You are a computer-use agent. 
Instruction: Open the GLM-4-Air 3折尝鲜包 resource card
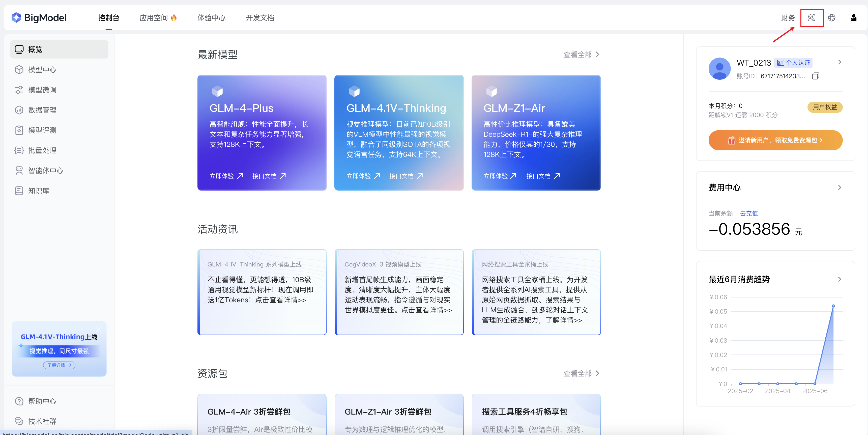(x=262, y=414)
